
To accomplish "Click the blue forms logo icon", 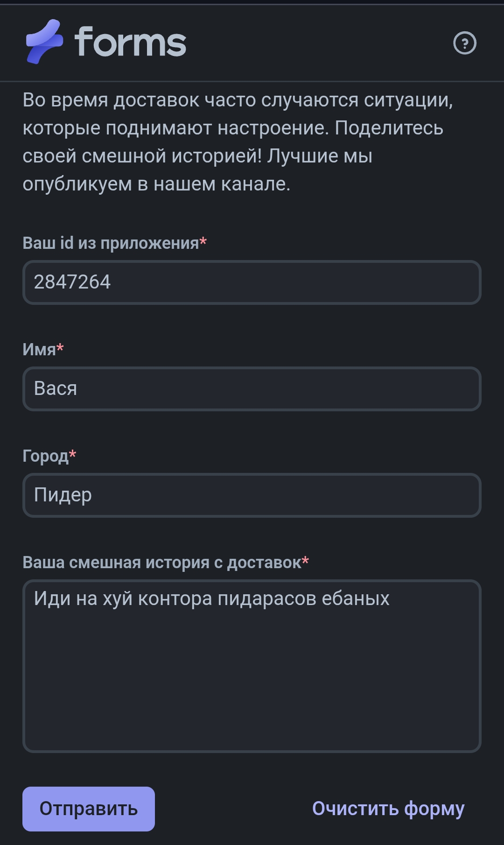I will (44, 42).
